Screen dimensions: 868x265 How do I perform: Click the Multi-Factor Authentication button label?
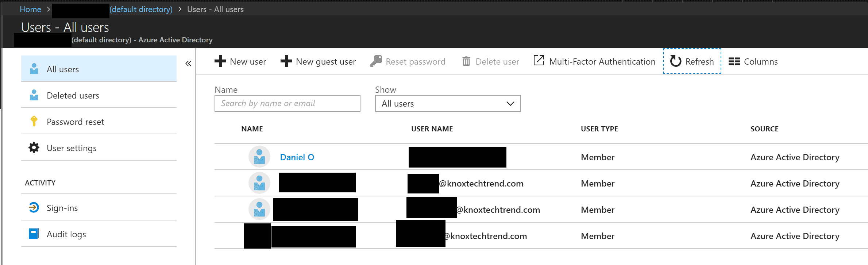pos(602,62)
